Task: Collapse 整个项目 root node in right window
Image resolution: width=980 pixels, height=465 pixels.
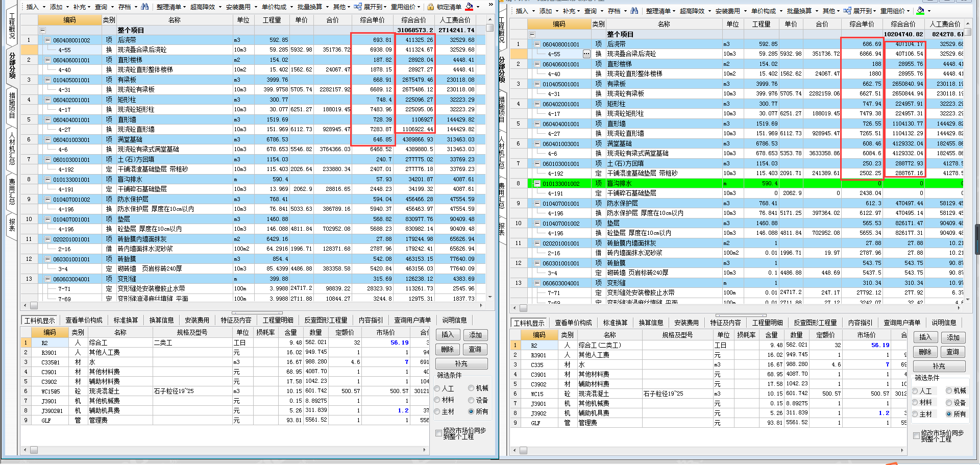Action: click(x=532, y=34)
